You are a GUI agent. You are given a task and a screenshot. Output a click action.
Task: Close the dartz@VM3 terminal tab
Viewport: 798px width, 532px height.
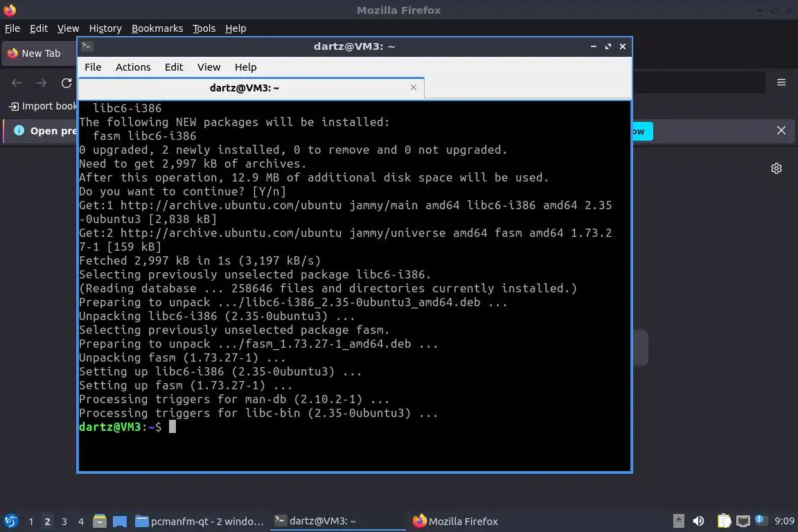[414, 87]
